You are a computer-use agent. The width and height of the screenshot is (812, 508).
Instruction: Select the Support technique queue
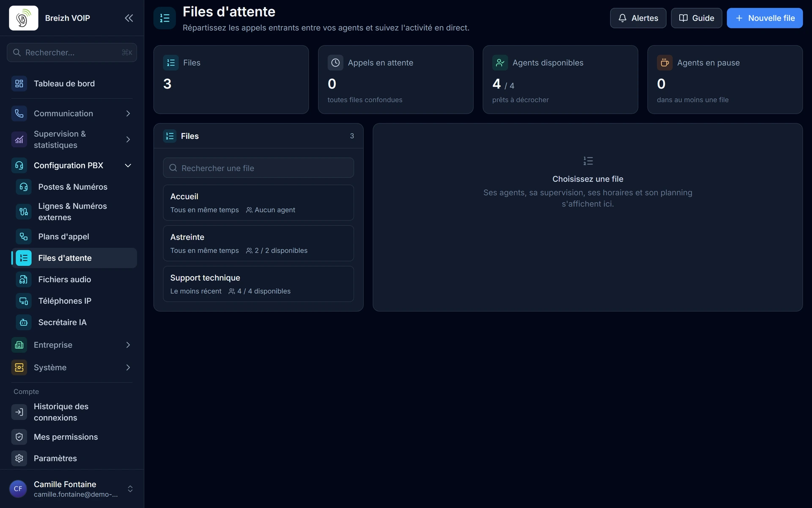258,284
